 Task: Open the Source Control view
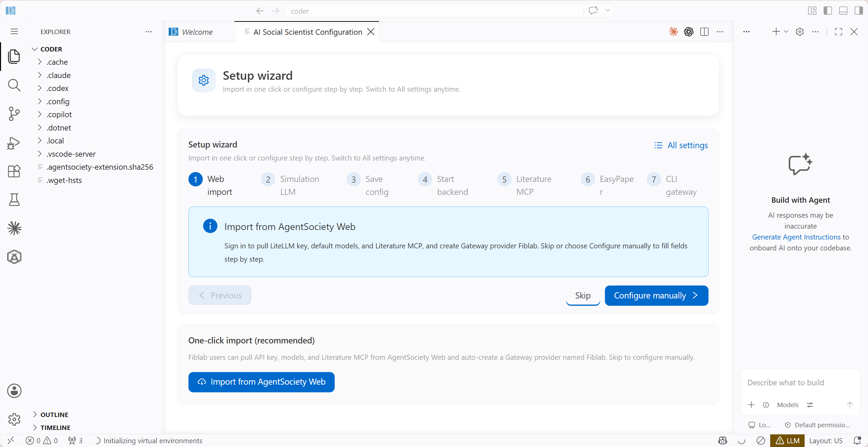(x=14, y=114)
